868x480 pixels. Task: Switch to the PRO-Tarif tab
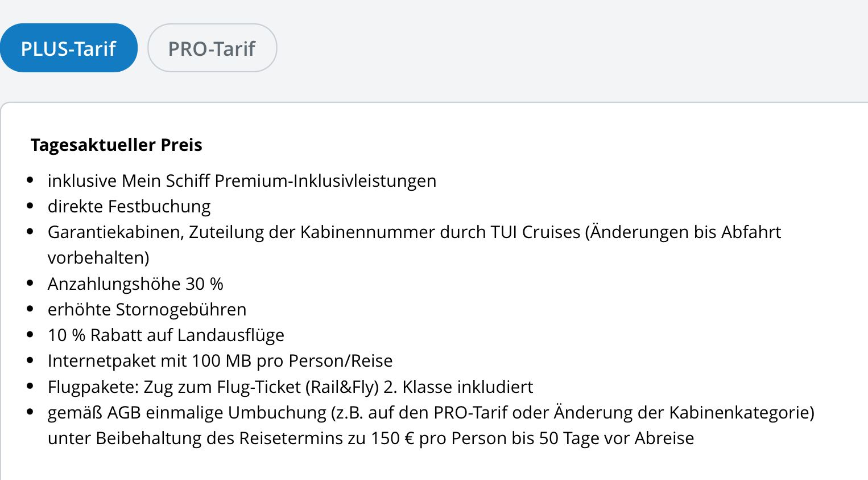pyautogui.click(x=212, y=48)
